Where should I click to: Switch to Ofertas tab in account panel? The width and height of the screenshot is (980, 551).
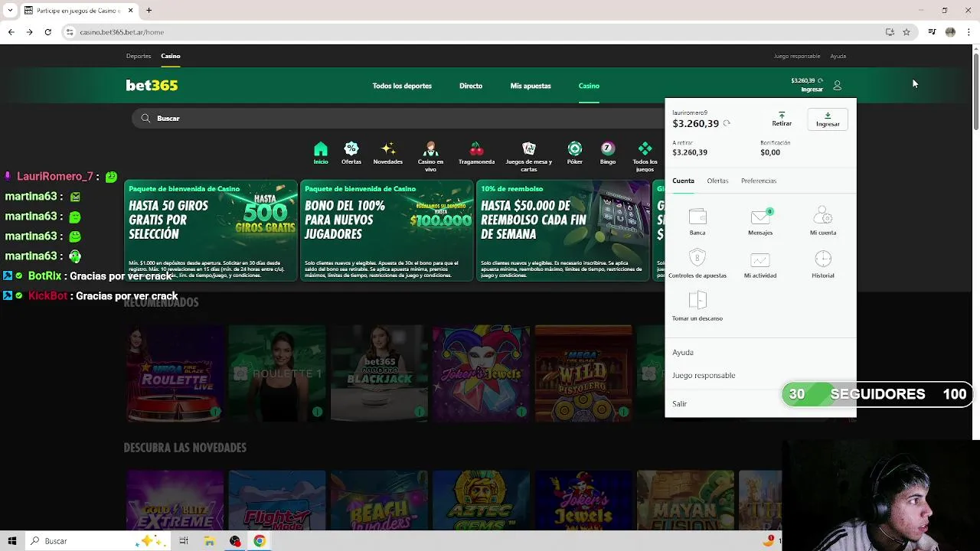click(x=717, y=181)
